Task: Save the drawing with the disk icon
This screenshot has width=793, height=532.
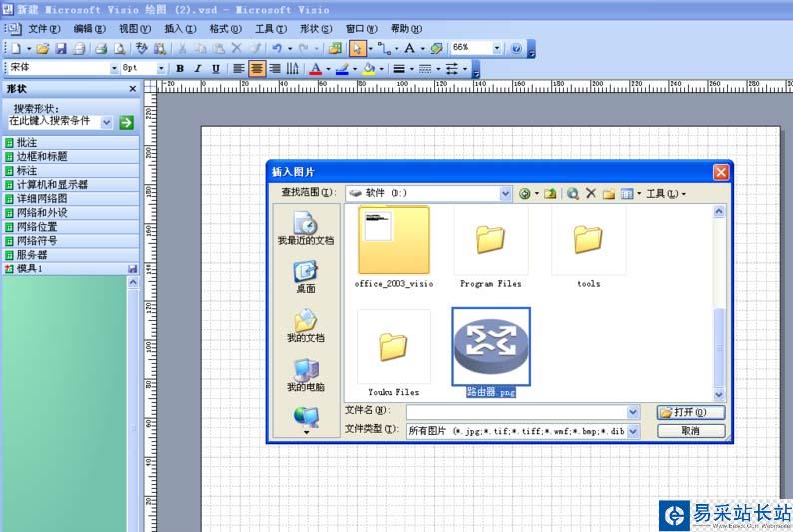Action: click(x=61, y=49)
